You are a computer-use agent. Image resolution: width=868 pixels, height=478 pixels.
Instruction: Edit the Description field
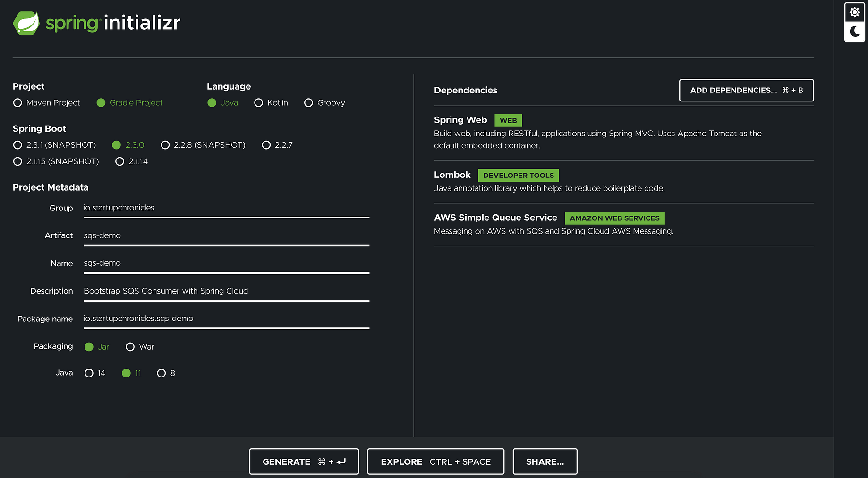(x=227, y=291)
